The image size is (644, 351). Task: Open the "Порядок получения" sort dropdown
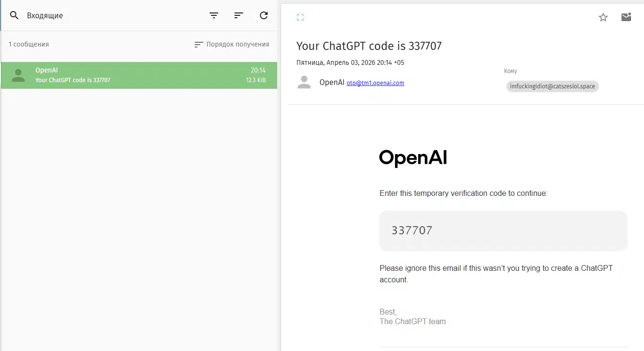click(x=232, y=44)
